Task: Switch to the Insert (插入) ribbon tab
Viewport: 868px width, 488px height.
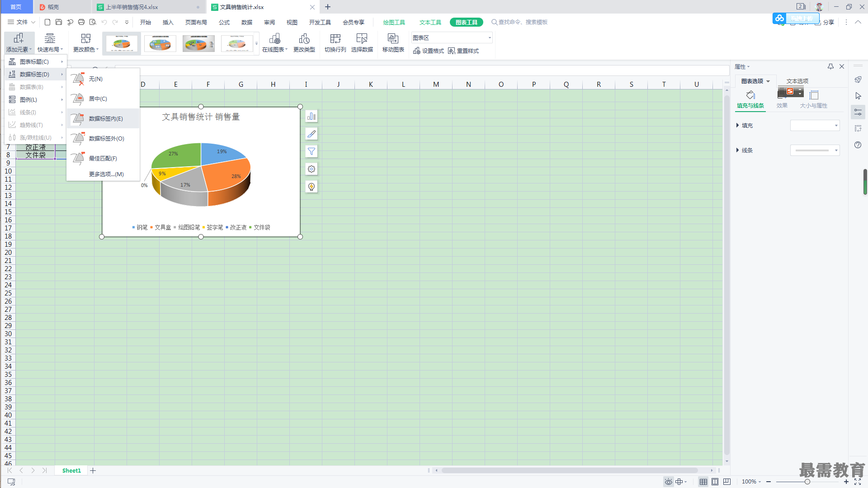Action: 168,22
